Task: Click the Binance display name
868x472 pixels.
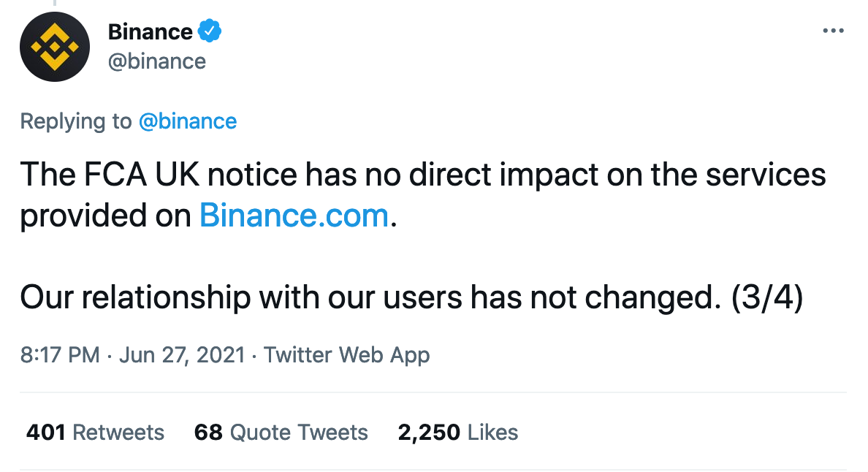Action: (x=150, y=31)
